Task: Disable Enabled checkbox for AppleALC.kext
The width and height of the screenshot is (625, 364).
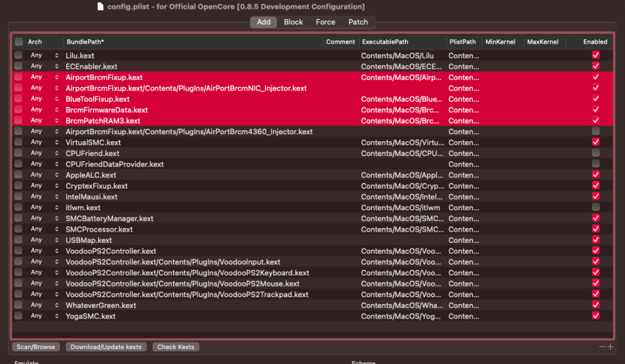Action: pyautogui.click(x=596, y=174)
